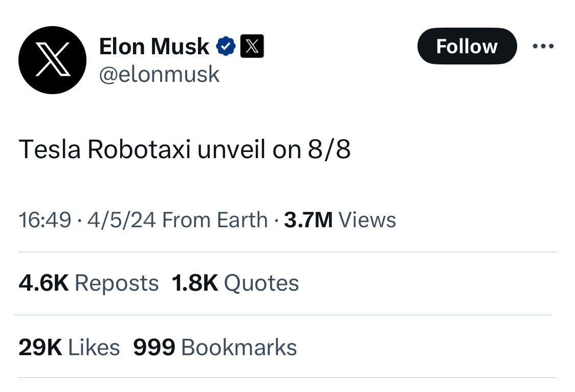The width and height of the screenshot is (575, 392).
Task: Click the 8/8 date in tweet
Action: (329, 150)
